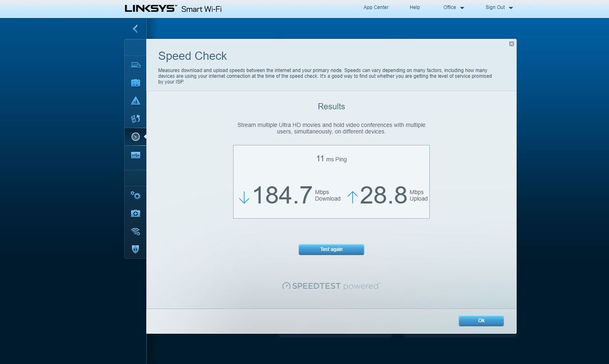Open the Help link

pos(415,8)
